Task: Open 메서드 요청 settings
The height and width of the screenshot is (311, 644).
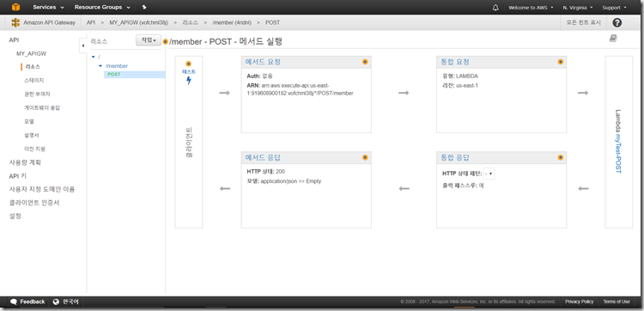Action: click(263, 62)
